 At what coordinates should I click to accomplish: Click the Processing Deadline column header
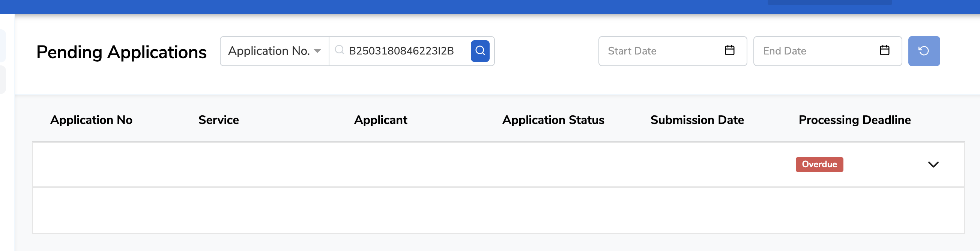click(x=854, y=120)
